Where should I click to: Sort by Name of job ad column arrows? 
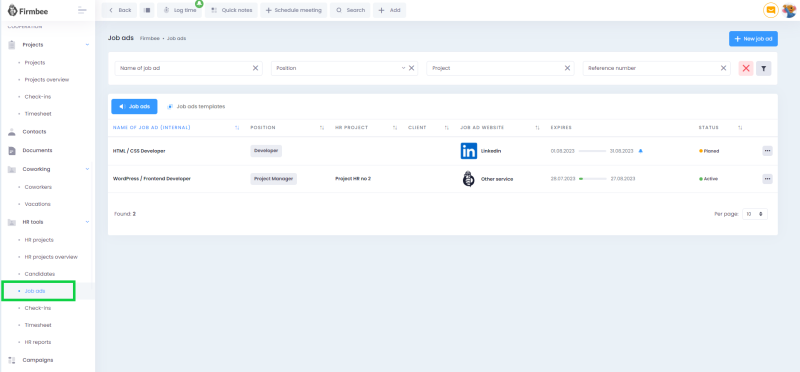237,128
